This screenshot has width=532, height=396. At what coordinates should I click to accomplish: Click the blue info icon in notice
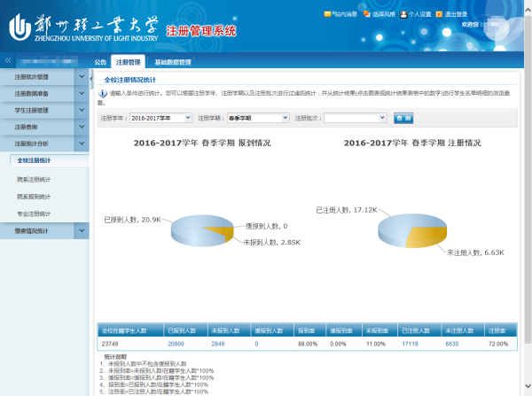click(x=103, y=93)
